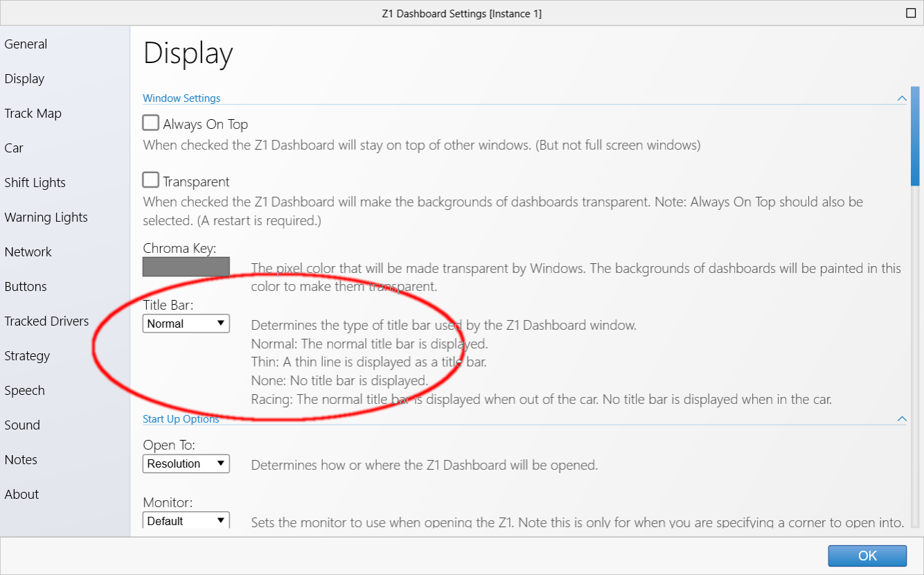
Task: Open Warning Lights settings
Action: point(46,218)
